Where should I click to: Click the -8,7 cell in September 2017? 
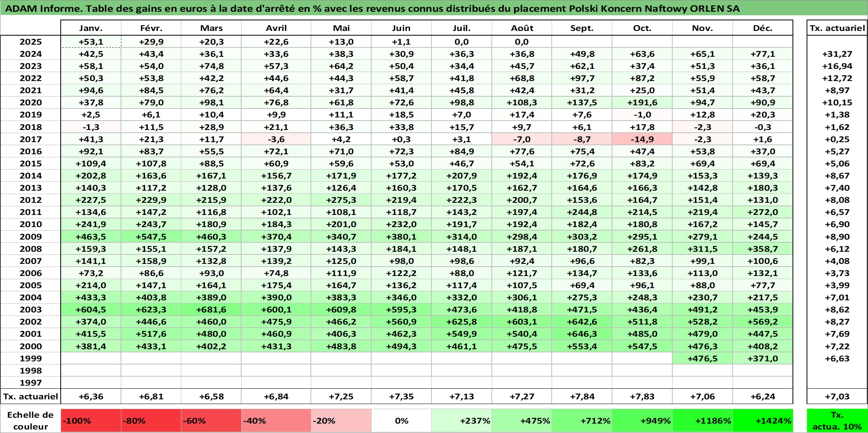pyautogui.click(x=582, y=139)
